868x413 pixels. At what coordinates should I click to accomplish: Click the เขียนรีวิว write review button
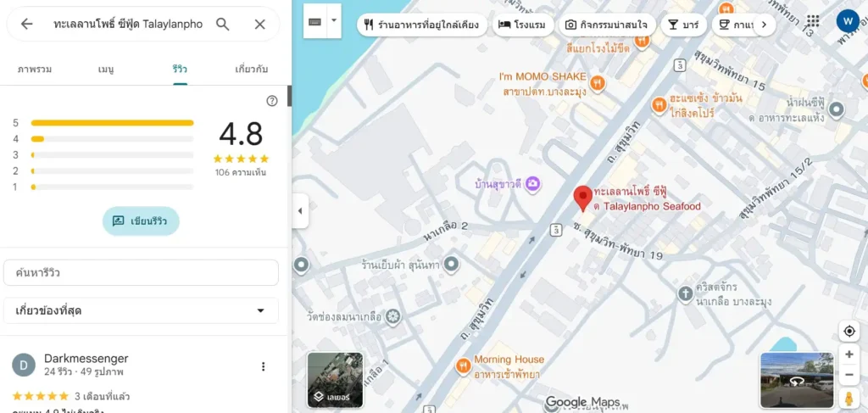141,221
